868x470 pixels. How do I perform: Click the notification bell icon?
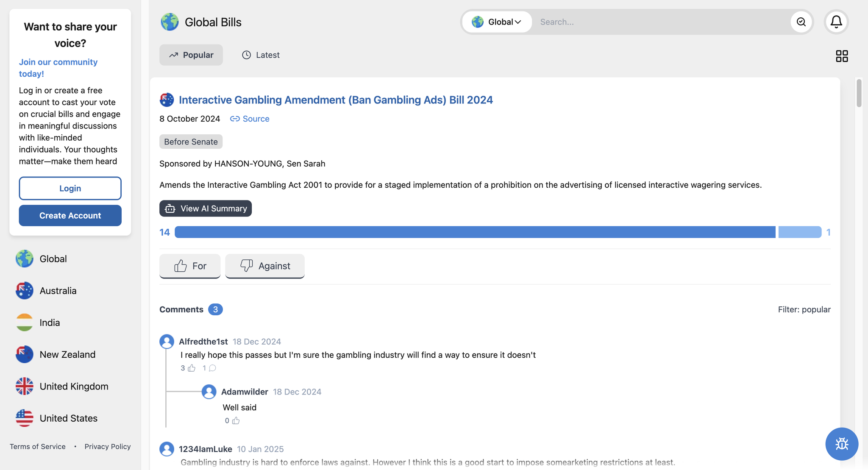(835, 22)
